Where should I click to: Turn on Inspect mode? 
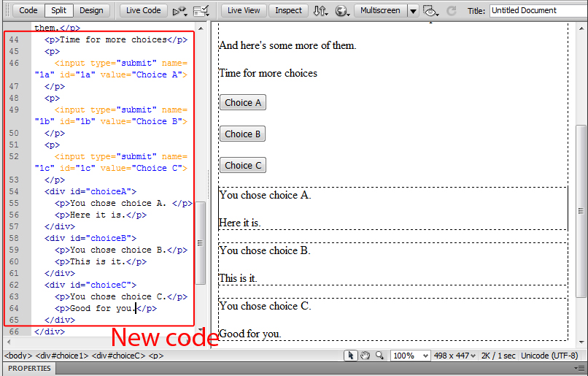(x=288, y=10)
